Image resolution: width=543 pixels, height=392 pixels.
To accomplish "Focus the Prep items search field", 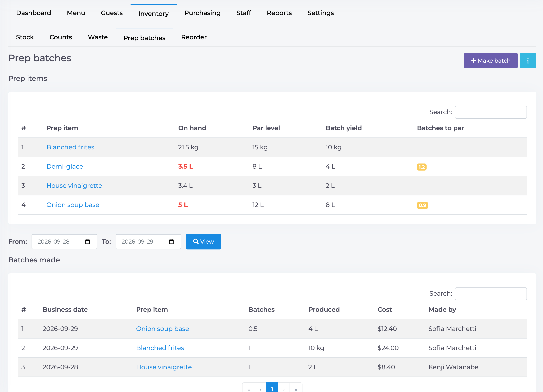I will tap(491, 112).
